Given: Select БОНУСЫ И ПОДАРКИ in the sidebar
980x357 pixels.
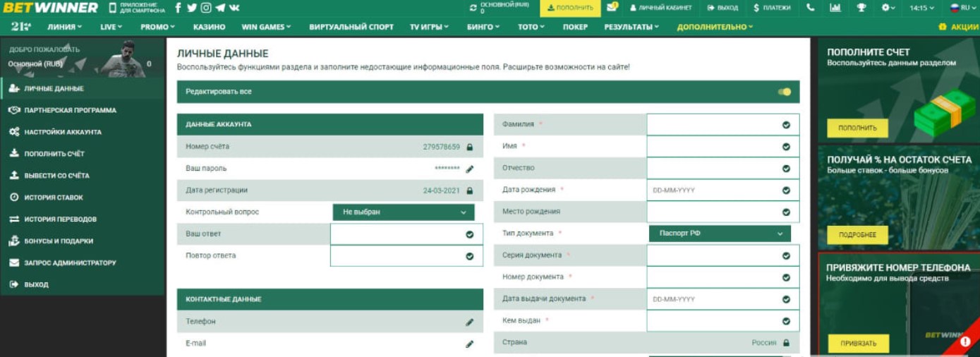Looking at the screenshot, I should tap(83, 241).
